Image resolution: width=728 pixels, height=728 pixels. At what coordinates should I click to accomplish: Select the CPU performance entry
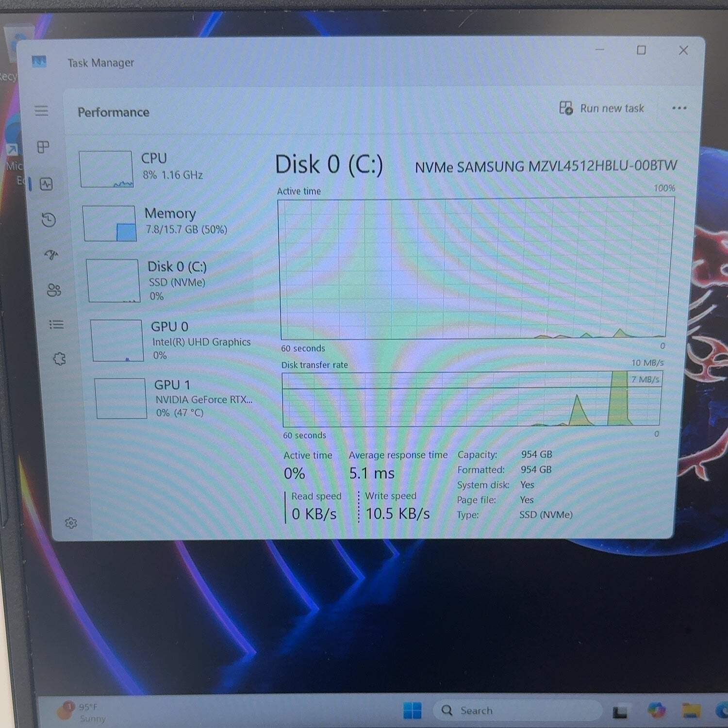pyautogui.click(x=165, y=168)
